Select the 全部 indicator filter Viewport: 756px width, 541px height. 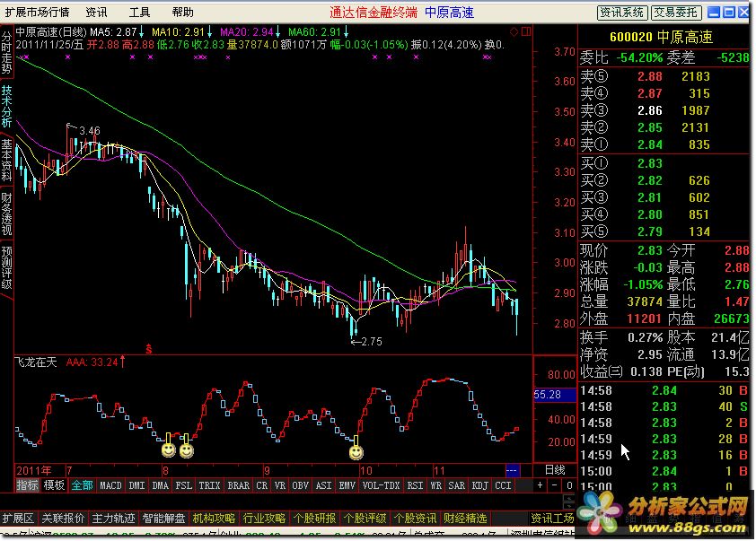tap(82, 485)
